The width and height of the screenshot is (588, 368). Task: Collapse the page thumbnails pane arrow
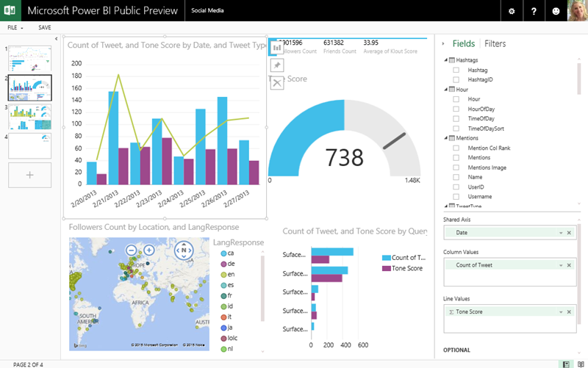point(57,39)
